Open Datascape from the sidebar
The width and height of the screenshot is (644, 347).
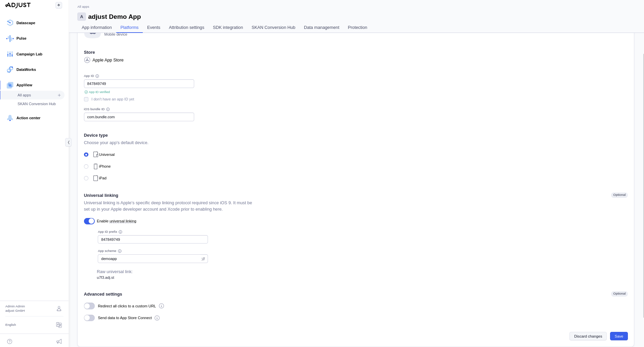tap(26, 23)
